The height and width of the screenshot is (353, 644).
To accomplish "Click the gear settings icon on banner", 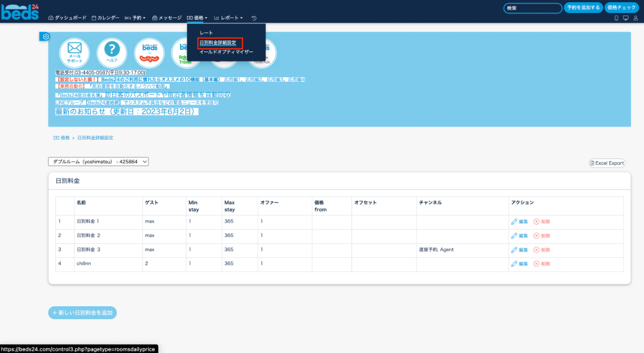I will (46, 37).
